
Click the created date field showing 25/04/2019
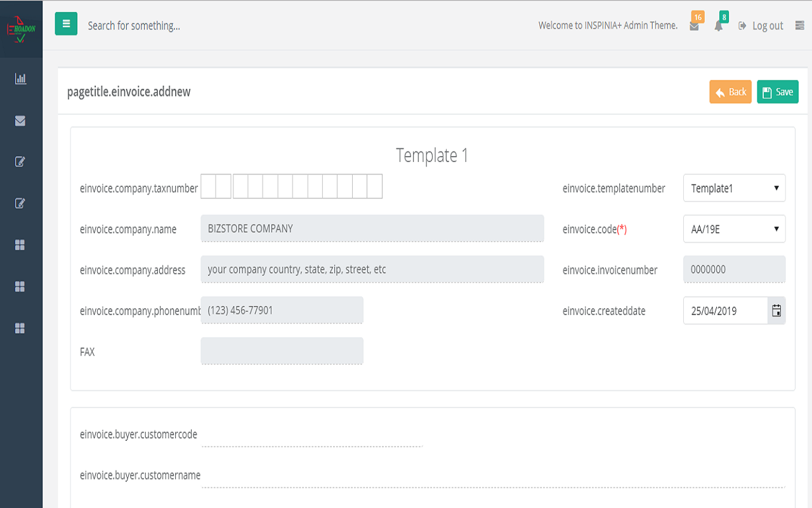(725, 311)
